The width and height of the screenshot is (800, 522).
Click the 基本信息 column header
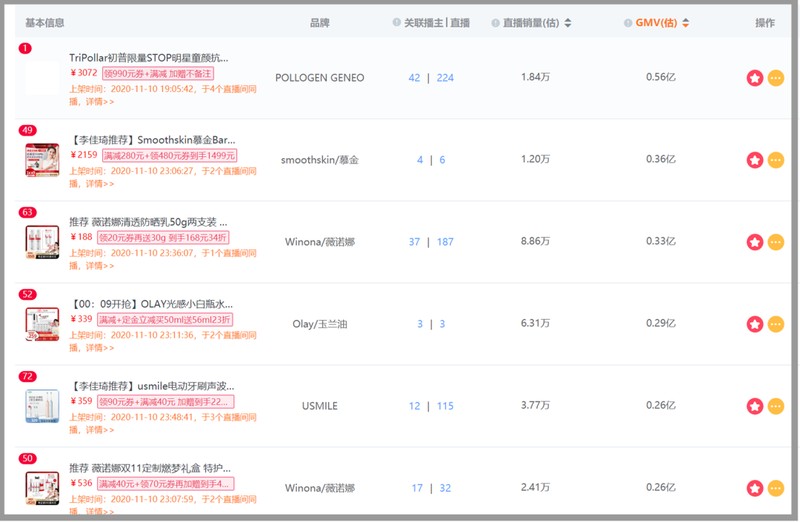pos(45,22)
